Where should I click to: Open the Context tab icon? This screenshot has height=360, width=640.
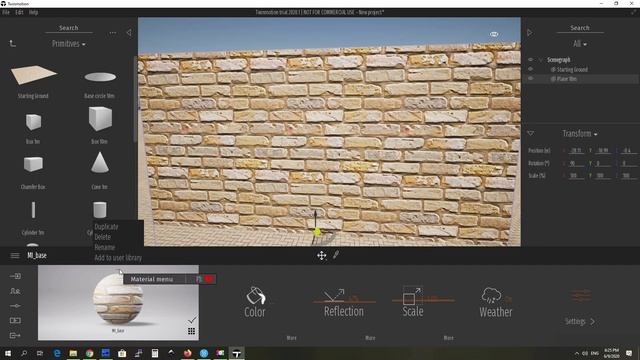point(15,291)
